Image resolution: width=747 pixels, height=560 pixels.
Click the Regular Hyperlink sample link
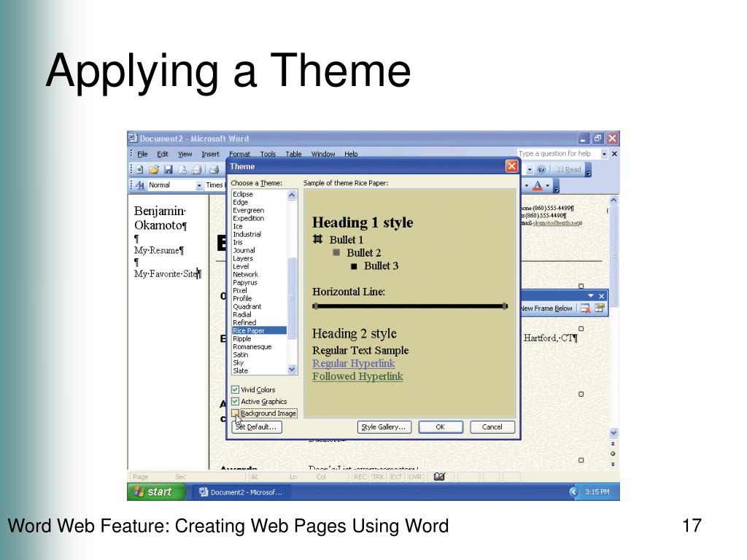[x=354, y=363]
